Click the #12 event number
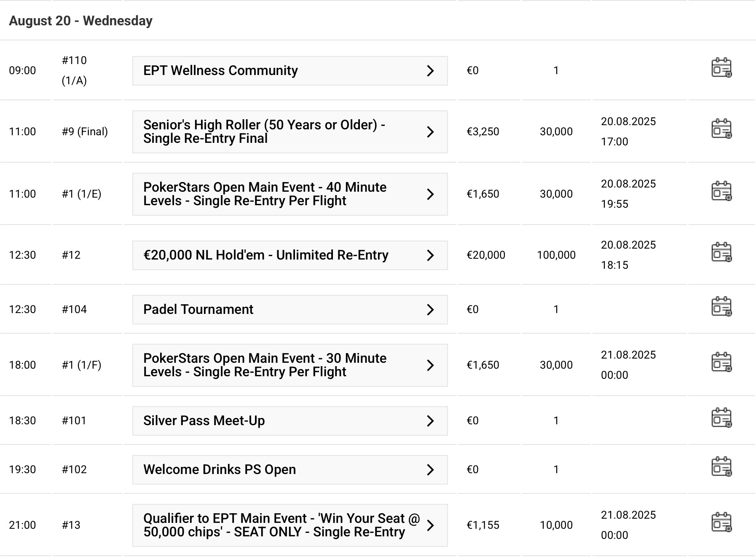Image resolution: width=756 pixels, height=557 pixels. coord(71,255)
